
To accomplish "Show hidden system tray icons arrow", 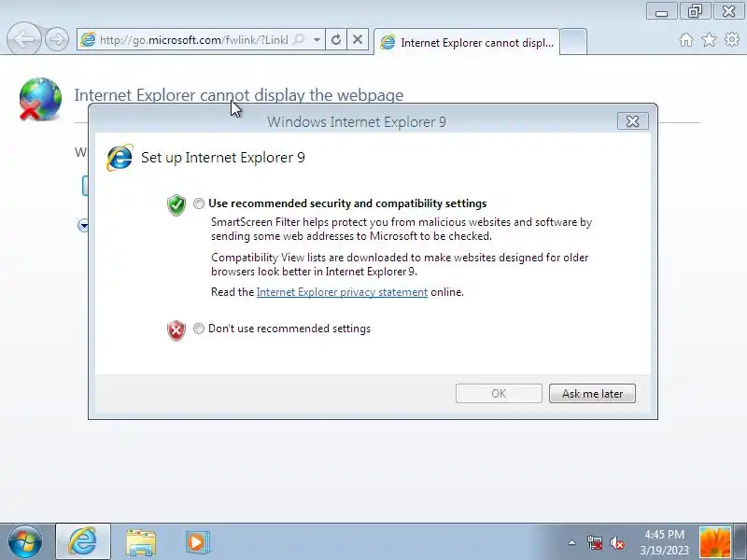I will 571,542.
